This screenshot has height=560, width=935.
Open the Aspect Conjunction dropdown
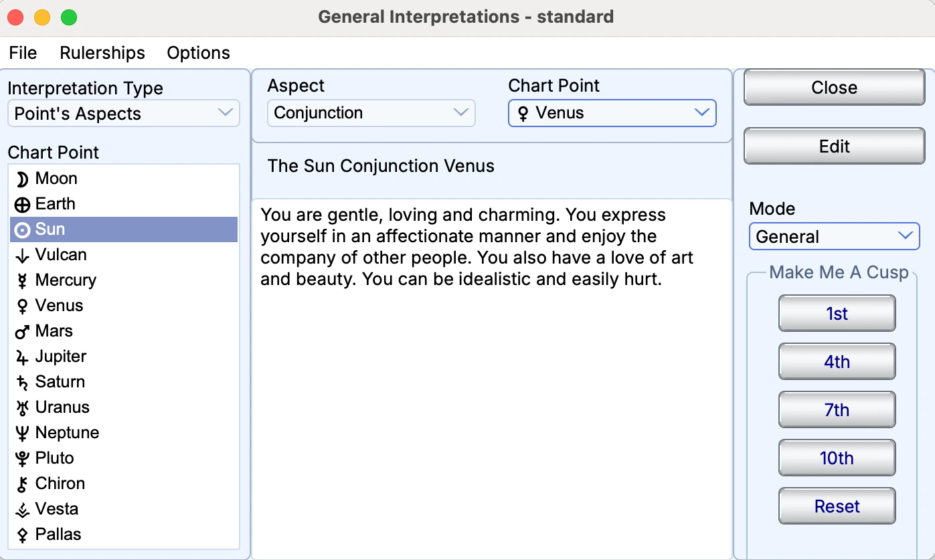click(x=371, y=112)
